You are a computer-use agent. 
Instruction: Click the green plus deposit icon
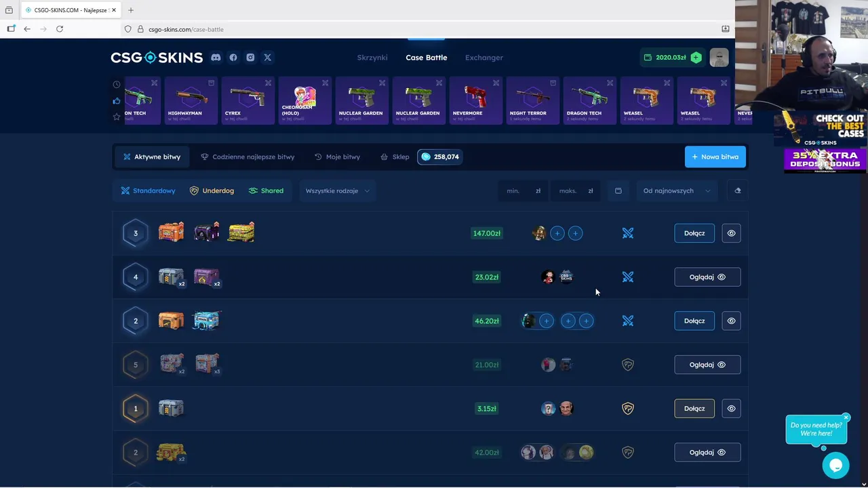click(696, 58)
